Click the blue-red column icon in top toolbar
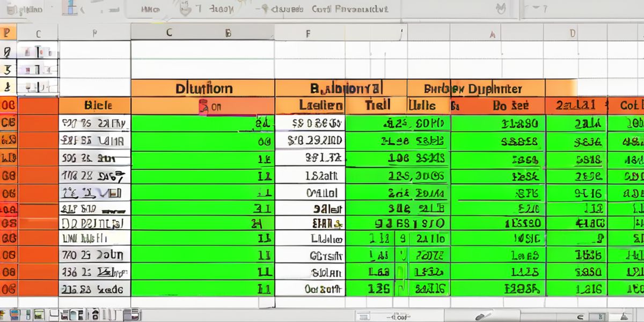 [70, 8]
